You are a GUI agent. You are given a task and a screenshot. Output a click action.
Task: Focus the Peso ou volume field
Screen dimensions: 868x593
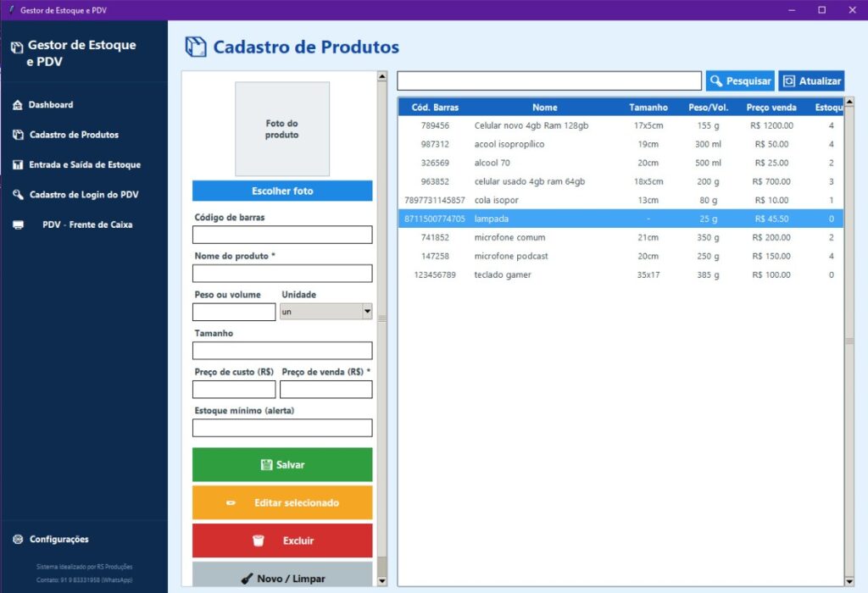tap(234, 312)
